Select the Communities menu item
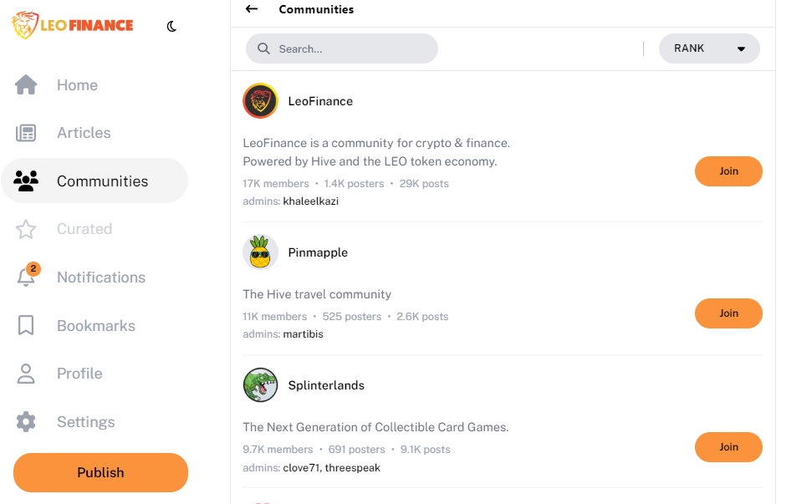Viewport: 812px width, 504px height. (94, 181)
